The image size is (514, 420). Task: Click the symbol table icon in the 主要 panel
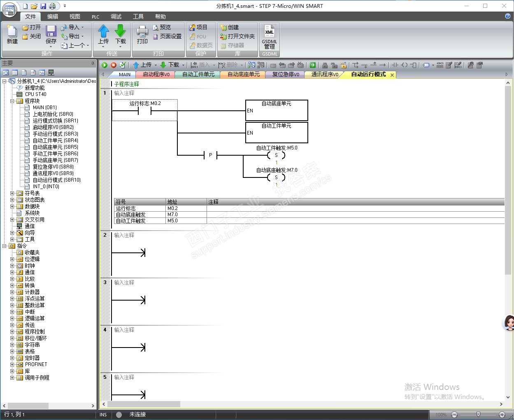pyautogui.click(x=6, y=72)
